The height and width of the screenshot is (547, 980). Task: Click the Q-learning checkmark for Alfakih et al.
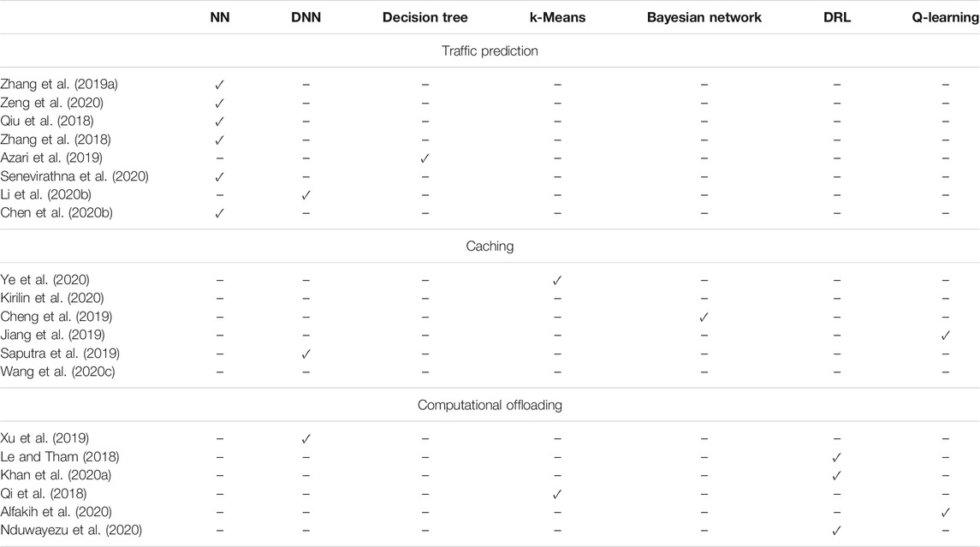pos(946,512)
